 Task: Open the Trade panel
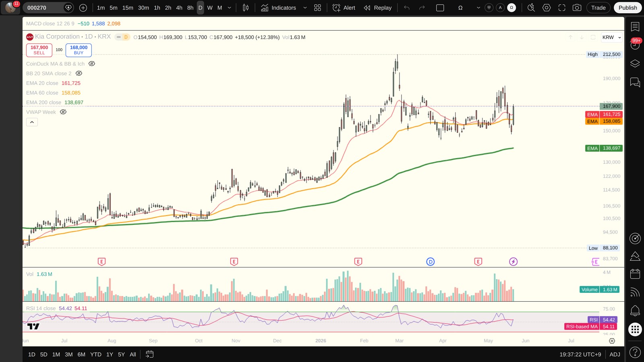(x=599, y=8)
